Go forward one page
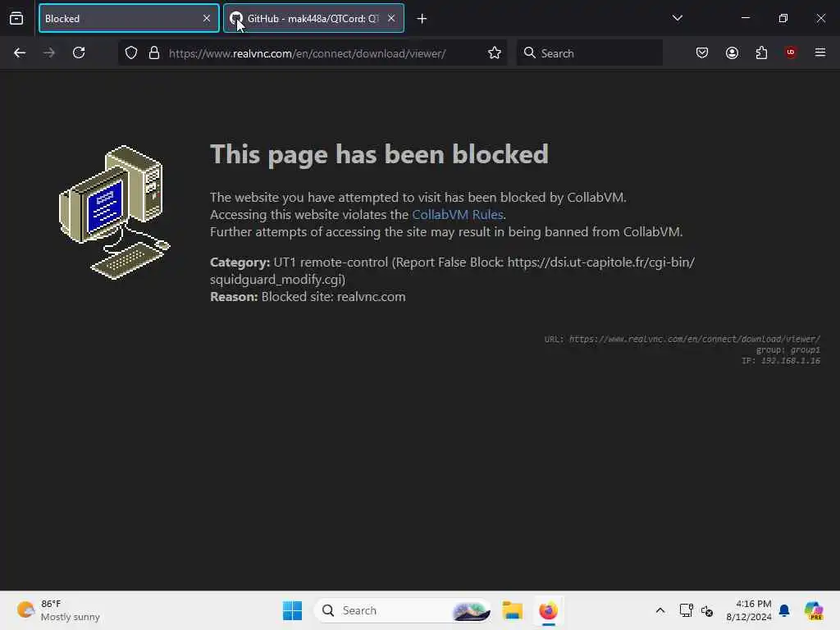840x630 pixels. (x=48, y=53)
